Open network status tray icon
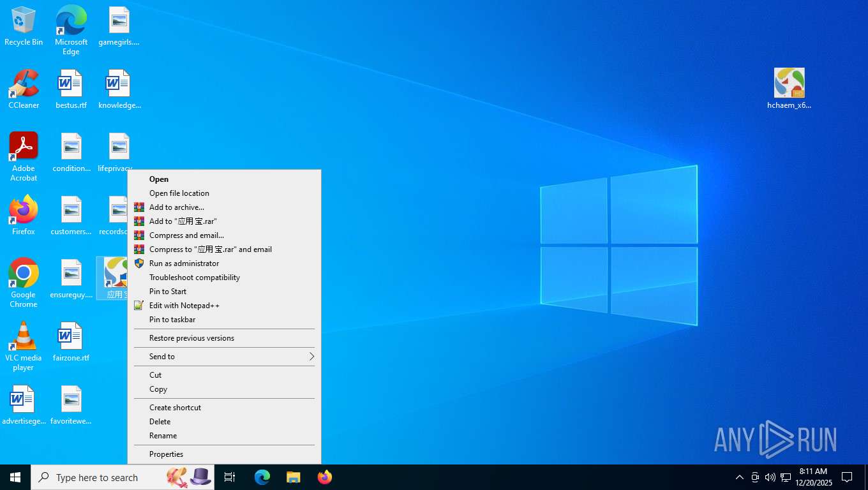The width and height of the screenshot is (868, 490). tap(786, 477)
